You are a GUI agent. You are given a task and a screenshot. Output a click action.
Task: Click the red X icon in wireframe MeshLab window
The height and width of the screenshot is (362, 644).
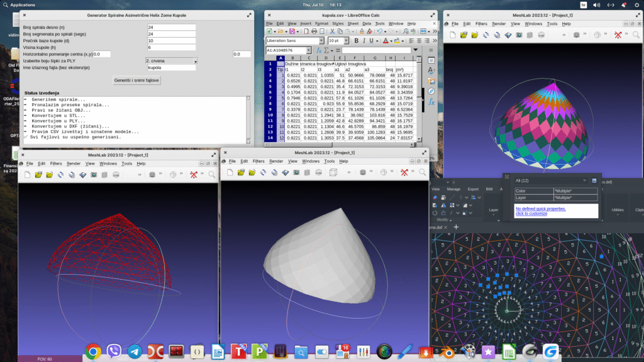194,175
